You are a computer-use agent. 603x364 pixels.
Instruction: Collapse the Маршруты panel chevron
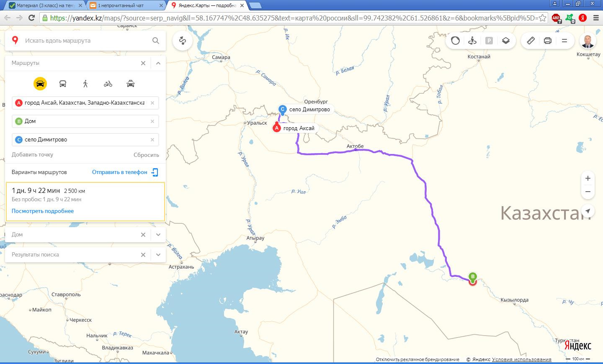click(x=158, y=63)
